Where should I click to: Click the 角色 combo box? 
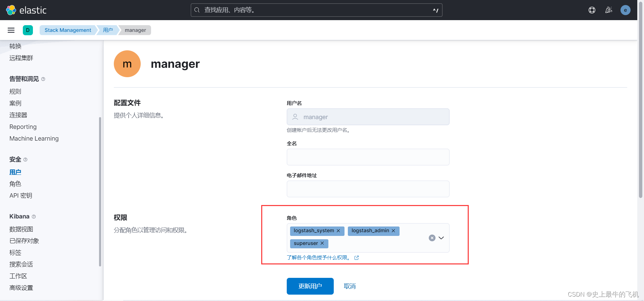[x=368, y=238]
